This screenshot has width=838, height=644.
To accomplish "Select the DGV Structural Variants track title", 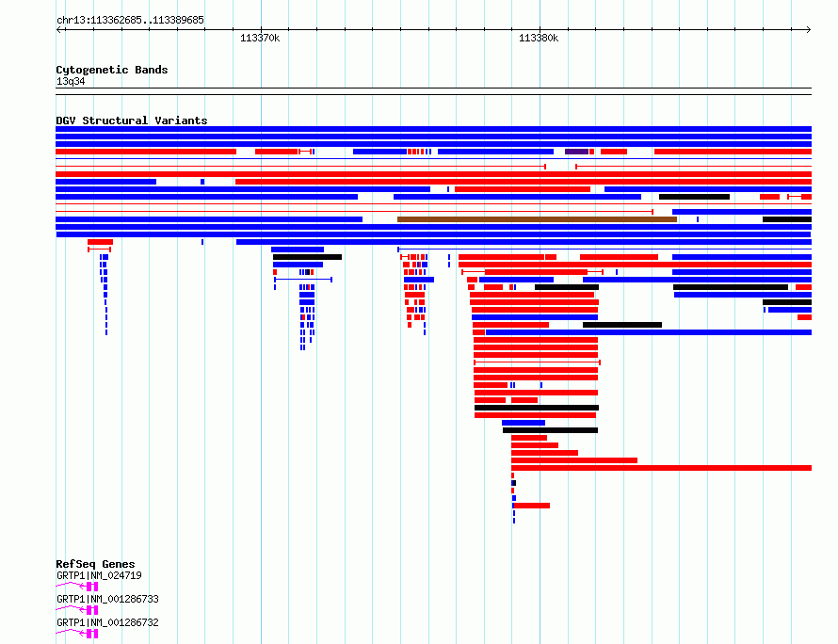I will tap(132, 121).
